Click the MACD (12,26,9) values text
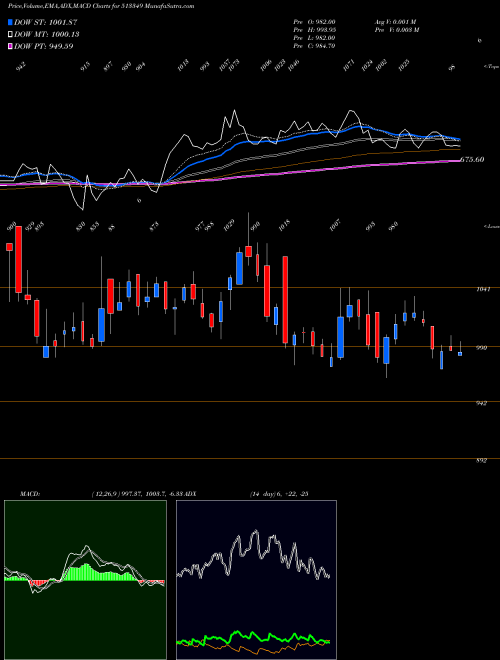The height and width of the screenshot is (660, 500). point(137,494)
